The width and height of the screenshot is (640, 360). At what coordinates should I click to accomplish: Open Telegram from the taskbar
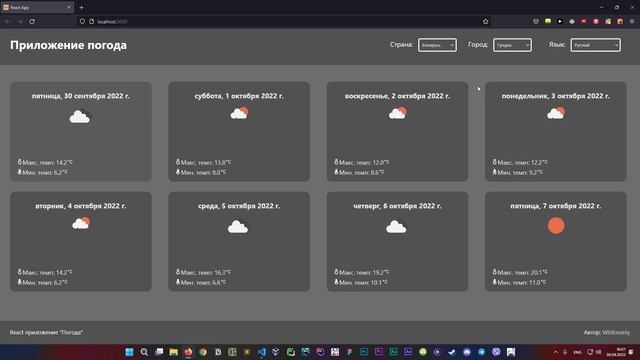click(481, 352)
